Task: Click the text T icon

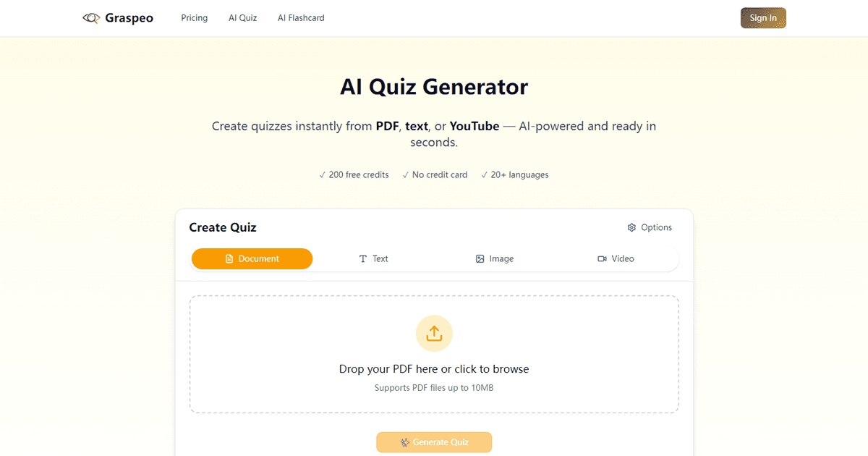Action: [x=363, y=259]
